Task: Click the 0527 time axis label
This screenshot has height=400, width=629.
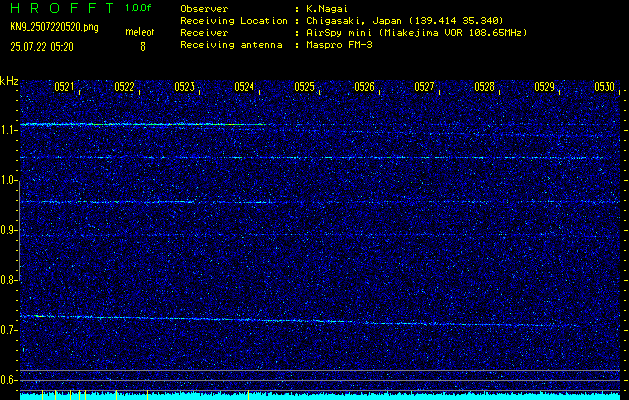Action: [424, 87]
